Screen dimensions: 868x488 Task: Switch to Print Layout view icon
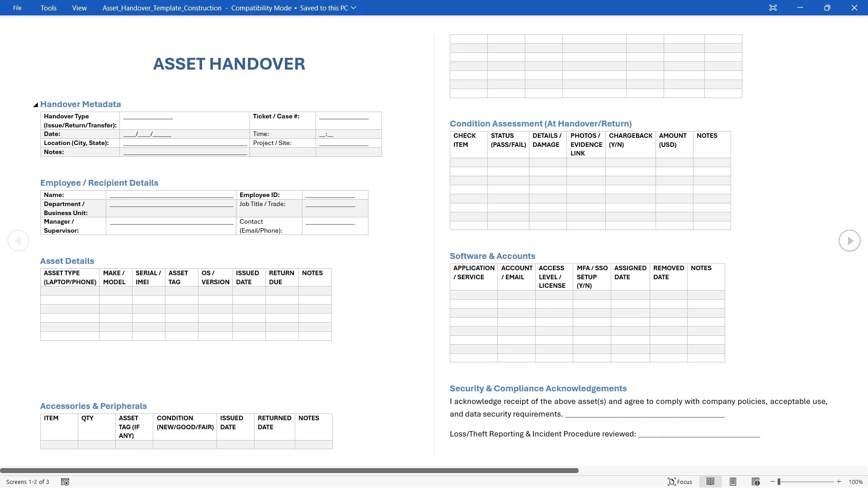tap(733, 482)
